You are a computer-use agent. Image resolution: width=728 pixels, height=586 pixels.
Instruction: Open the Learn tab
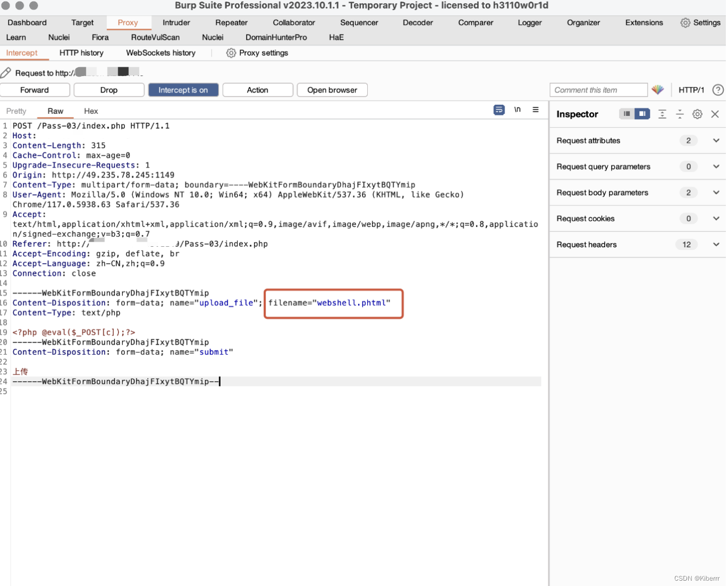(x=16, y=37)
